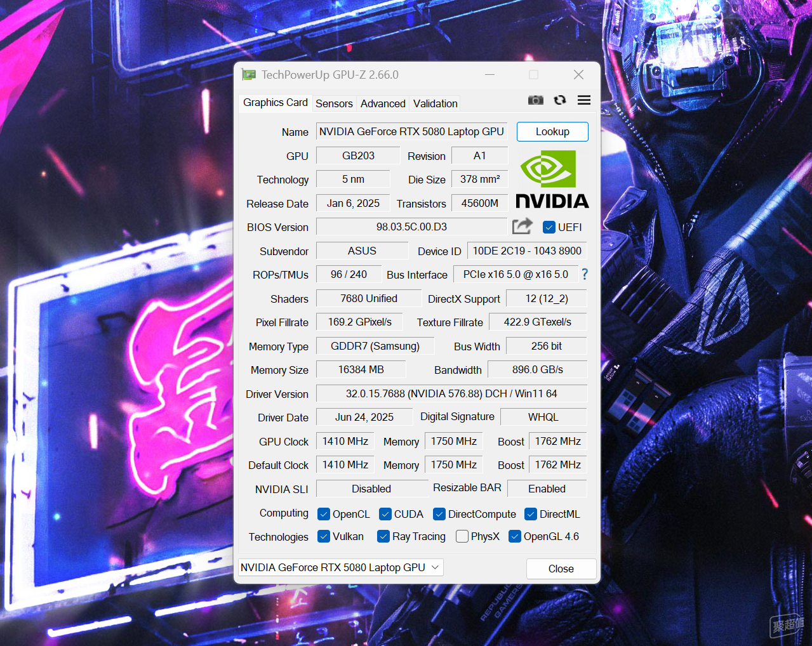Screen dimensions: 812x646
Task: Click the Bus Interface question mark
Action: (x=585, y=274)
